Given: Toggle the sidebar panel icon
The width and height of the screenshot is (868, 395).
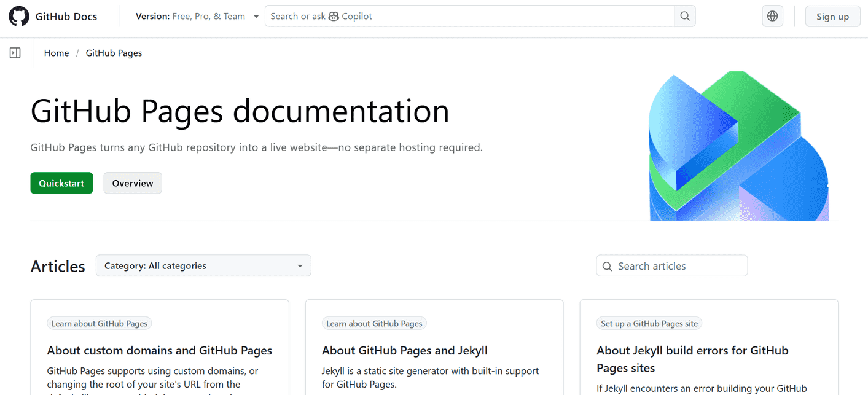Looking at the screenshot, I should pyautogui.click(x=15, y=53).
